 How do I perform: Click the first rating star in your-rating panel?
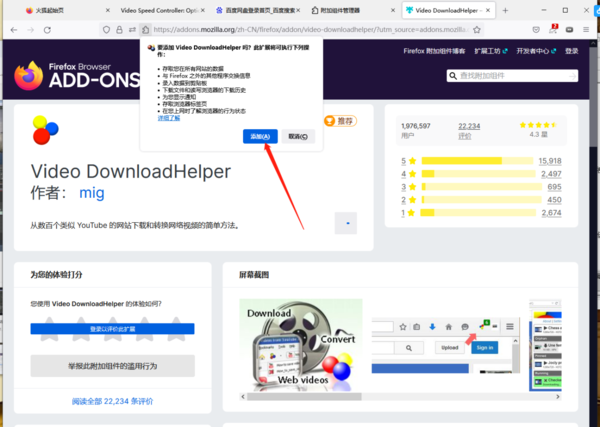click(x=49, y=329)
